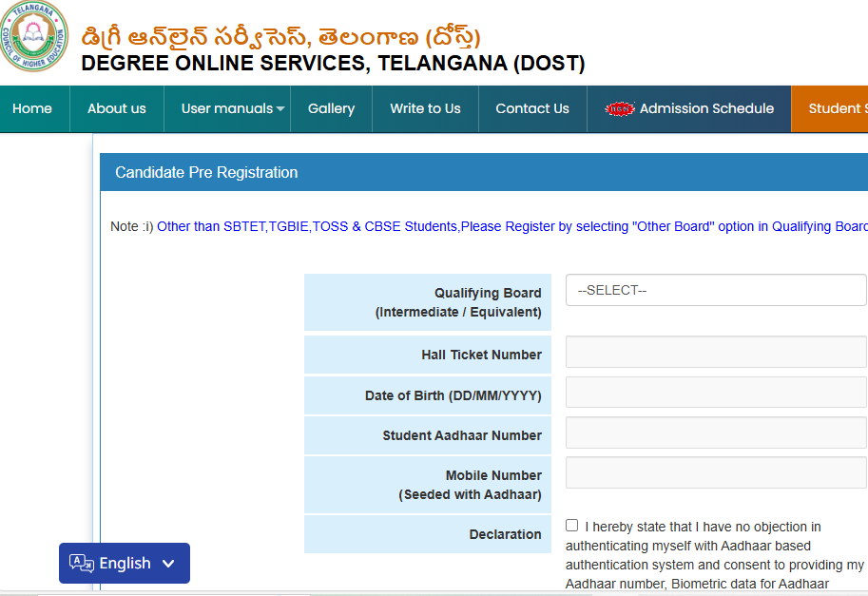The image size is (868, 596).
Task: Click the Mobile Number input field
Action: (x=716, y=473)
